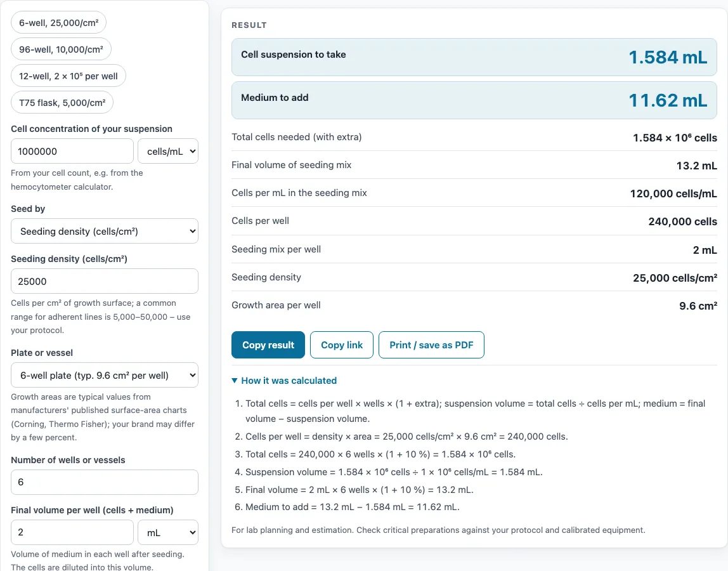Image resolution: width=728 pixels, height=571 pixels.
Task: Edit the seeding density value 25000
Action: tap(105, 282)
